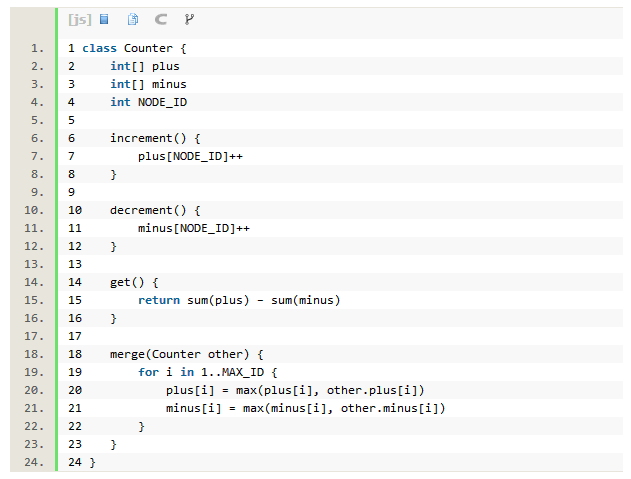Click on the 'class Counter {' line
This screenshot has width=631, height=479.
pos(134,48)
